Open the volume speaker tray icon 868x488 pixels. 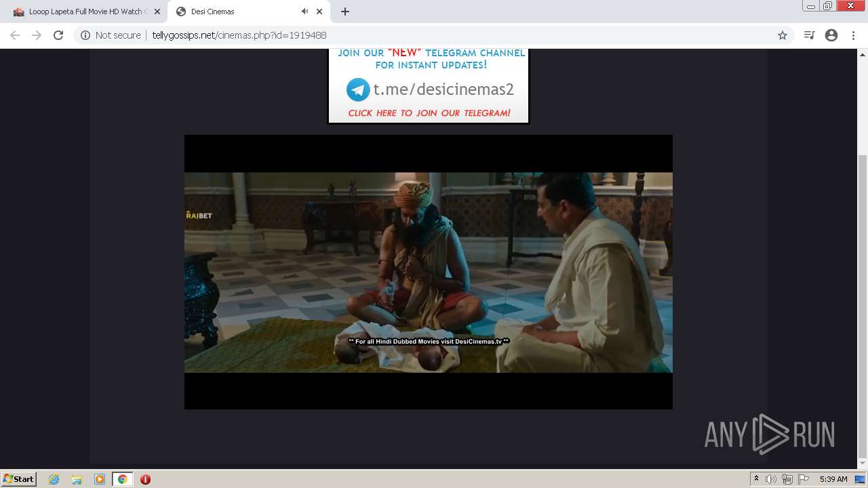pos(771,479)
